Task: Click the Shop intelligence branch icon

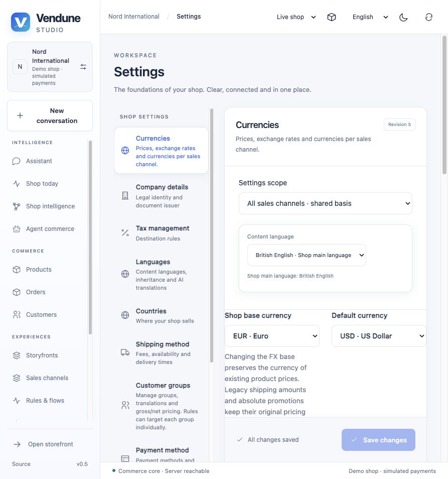Action: pyautogui.click(x=17, y=206)
